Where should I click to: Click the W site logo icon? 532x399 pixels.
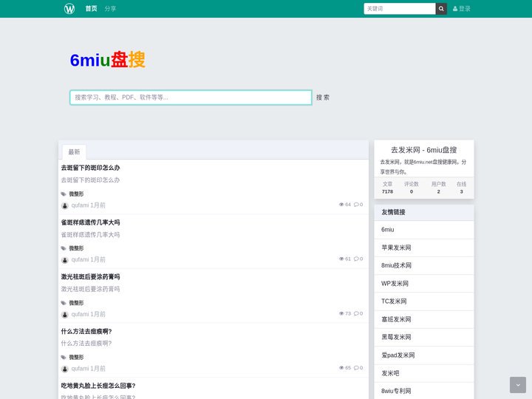pyautogui.click(x=69, y=8)
